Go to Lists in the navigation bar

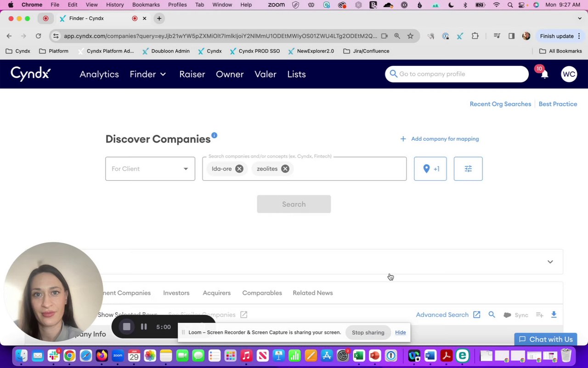(296, 74)
